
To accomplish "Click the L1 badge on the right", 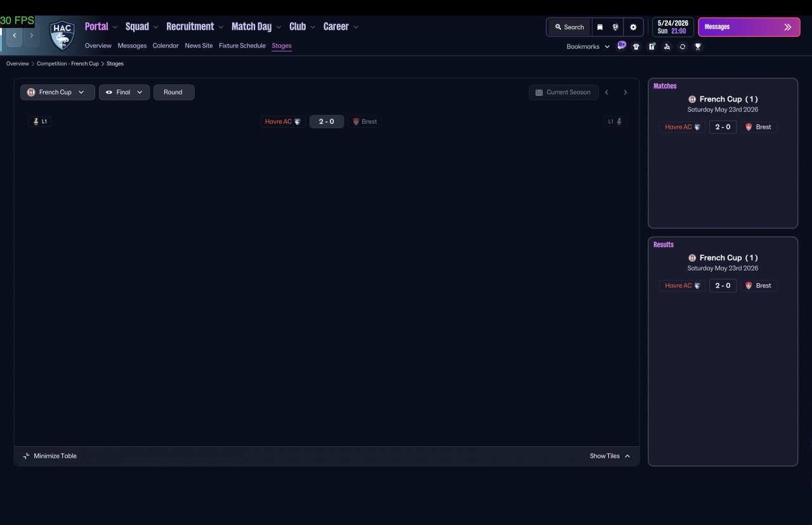I will coord(615,121).
